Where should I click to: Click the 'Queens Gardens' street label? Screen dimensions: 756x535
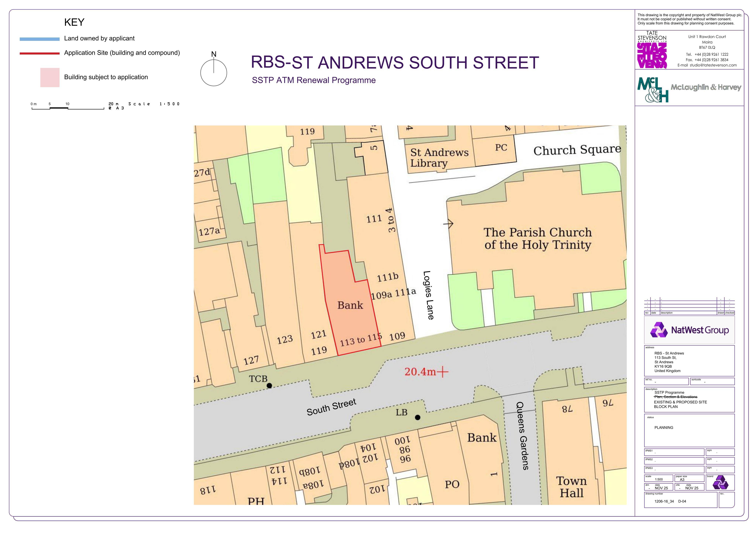(522, 436)
